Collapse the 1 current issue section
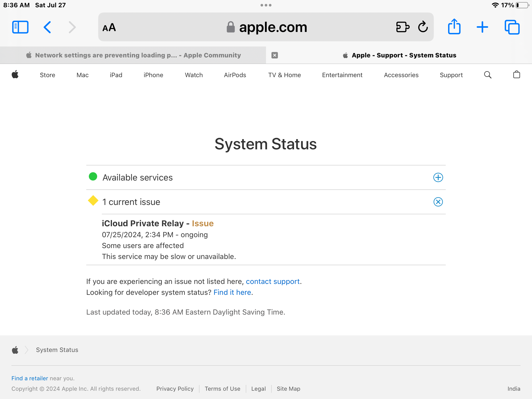The width and height of the screenshot is (532, 399). click(438, 202)
